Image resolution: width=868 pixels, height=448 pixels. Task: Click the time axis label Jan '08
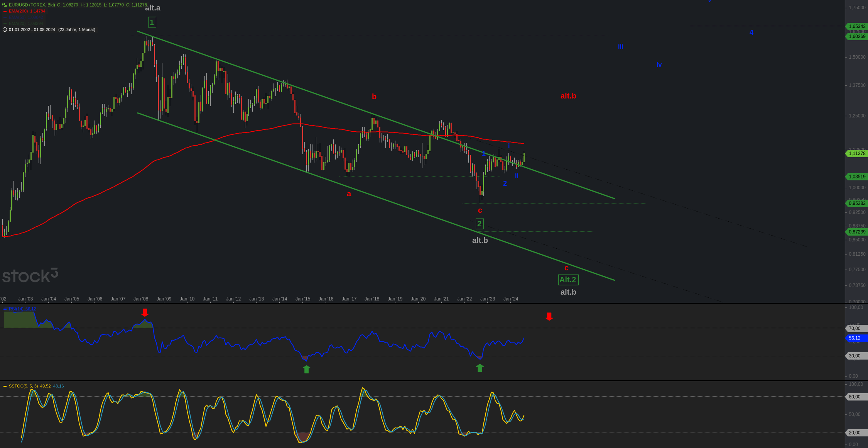(141, 299)
